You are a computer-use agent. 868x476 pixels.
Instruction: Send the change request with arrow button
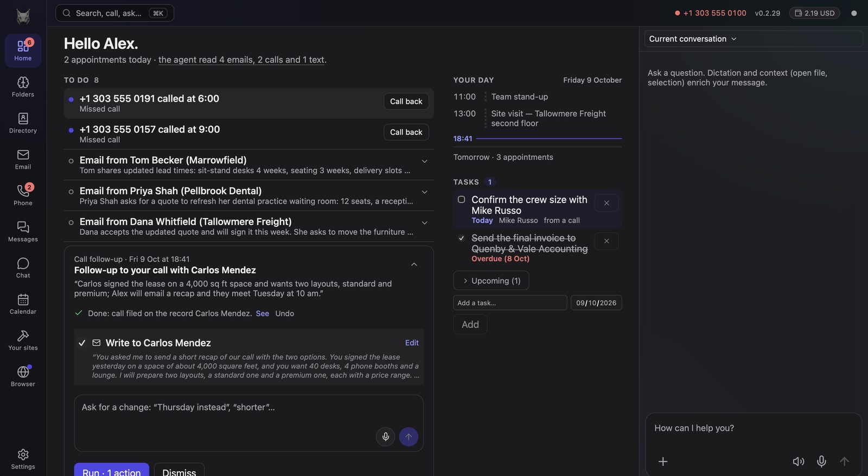(409, 436)
